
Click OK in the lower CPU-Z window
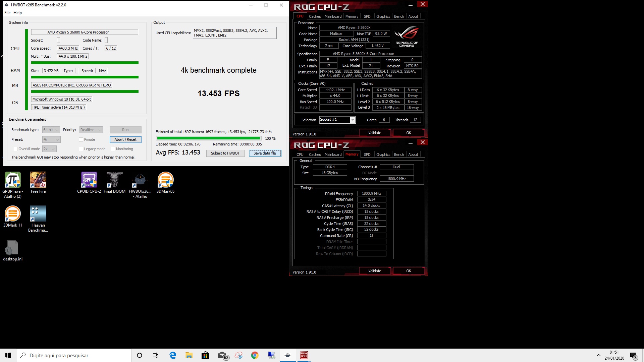tap(409, 271)
